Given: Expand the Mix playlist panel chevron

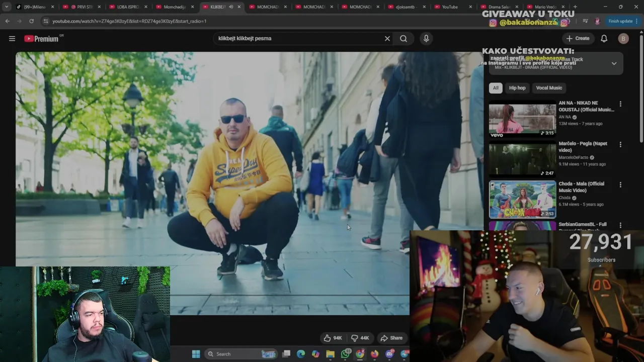Looking at the screenshot, I should (614, 63).
